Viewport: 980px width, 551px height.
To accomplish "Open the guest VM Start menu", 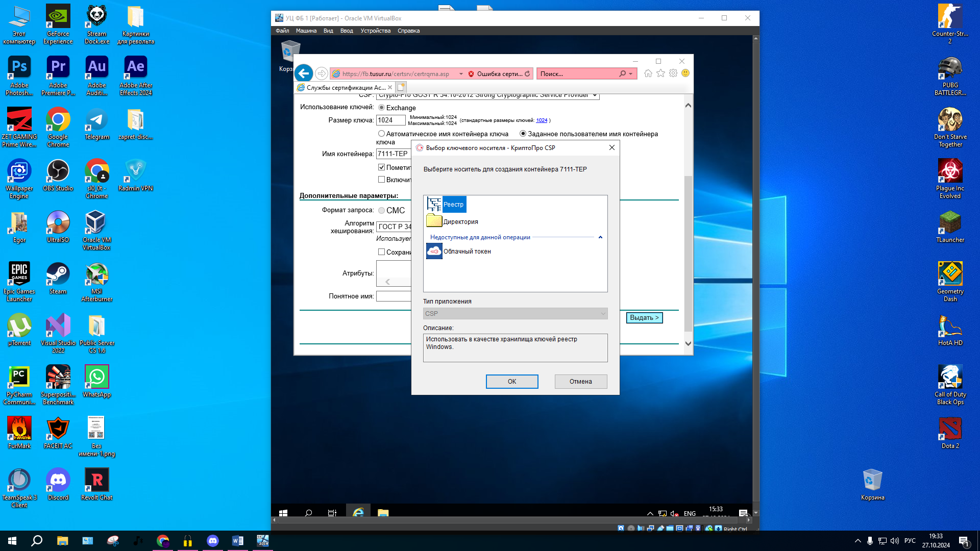I will 283,513.
